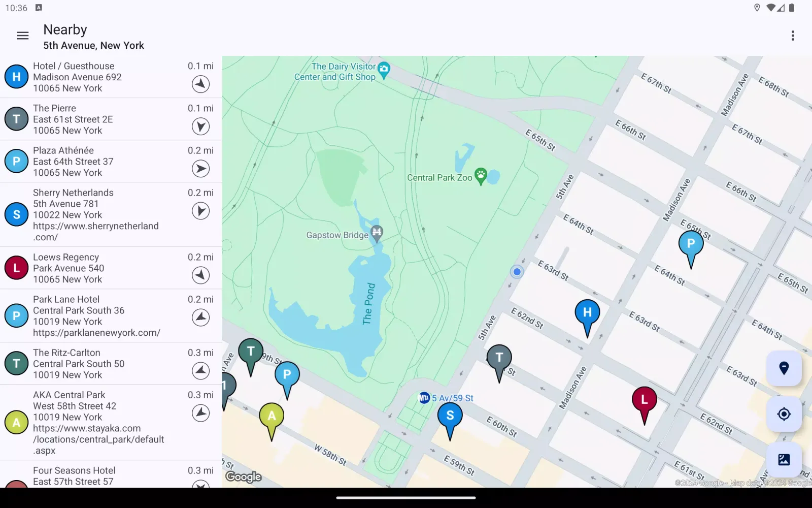Tap 'Central Park South 36' address
This screenshot has height=508, width=812.
[x=79, y=310]
